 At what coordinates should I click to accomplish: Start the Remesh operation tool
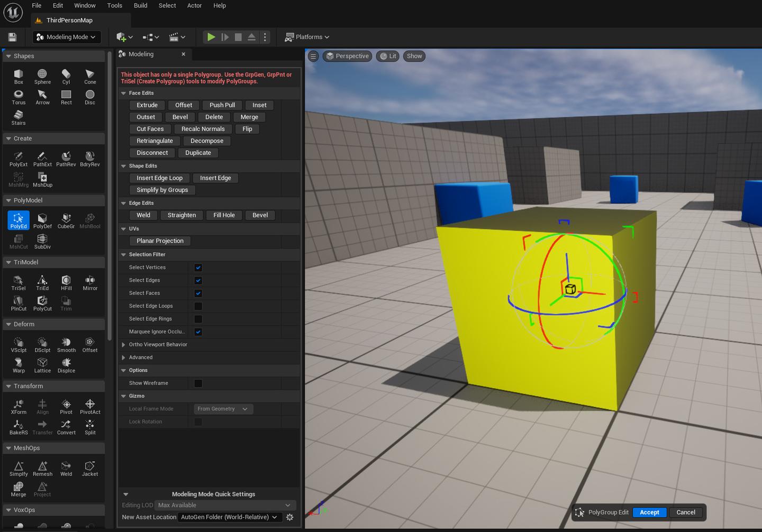point(42,468)
